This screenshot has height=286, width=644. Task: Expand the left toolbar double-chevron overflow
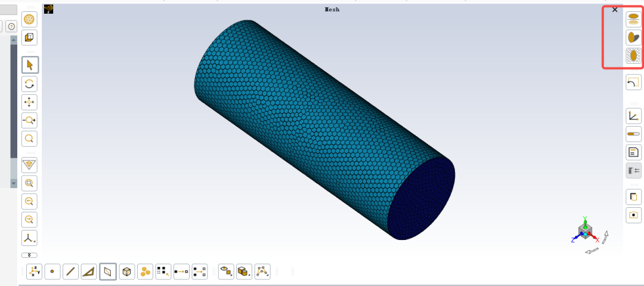click(x=29, y=255)
